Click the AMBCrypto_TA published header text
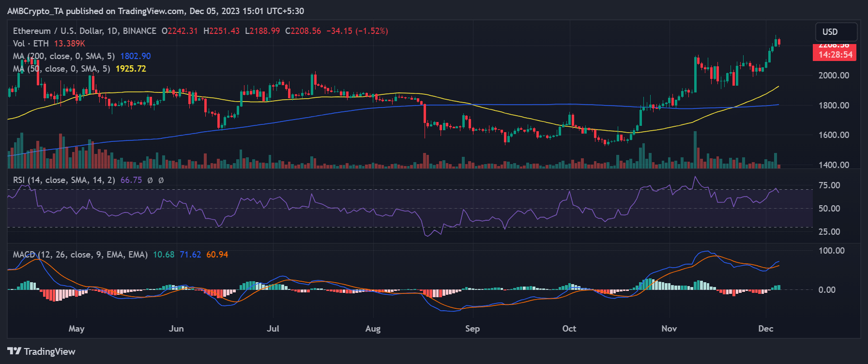The image size is (868, 364). (x=155, y=11)
